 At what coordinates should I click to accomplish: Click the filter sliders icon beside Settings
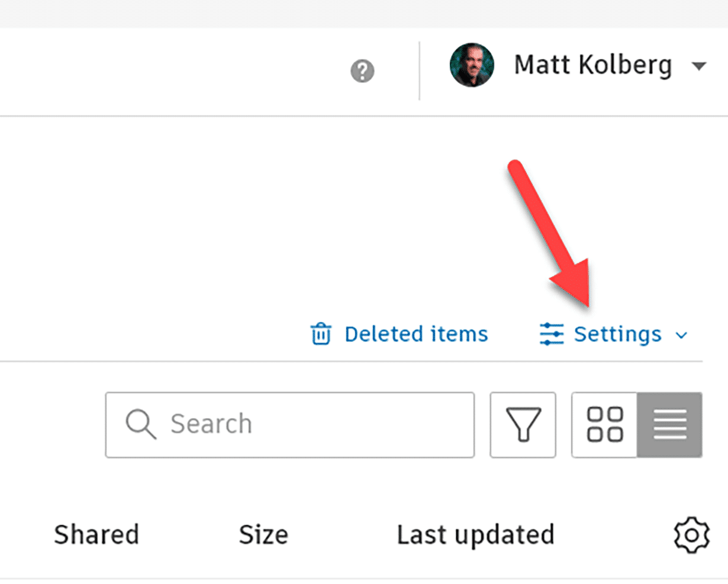point(551,334)
